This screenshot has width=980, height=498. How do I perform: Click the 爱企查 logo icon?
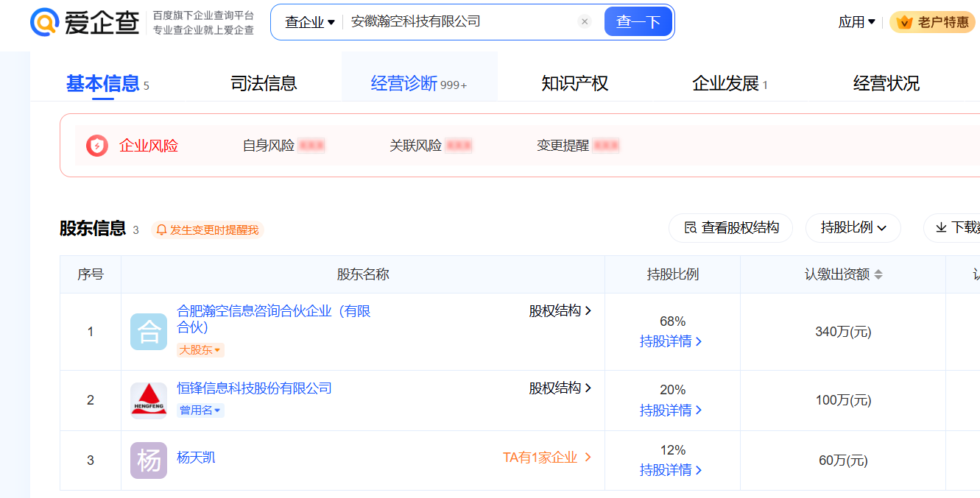coord(44,22)
